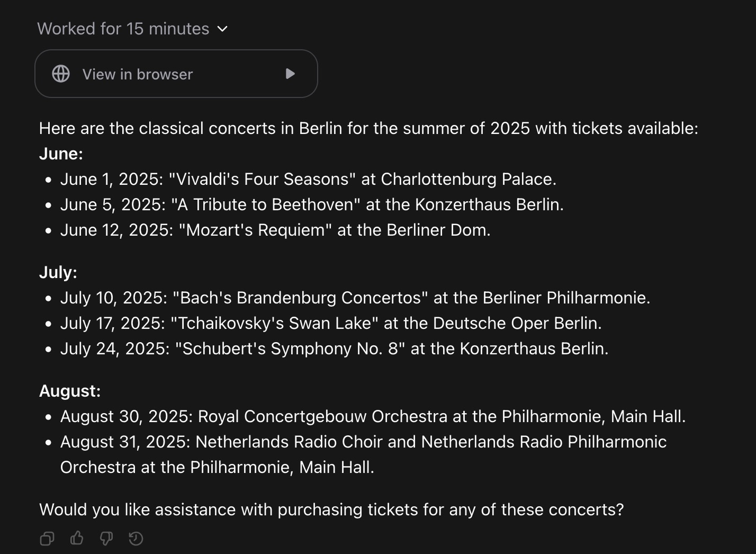Image resolution: width=756 pixels, height=554 pixels.
Task: Select the "A Tribute to Beethoven" entry
Action: [x=312, y=204]
